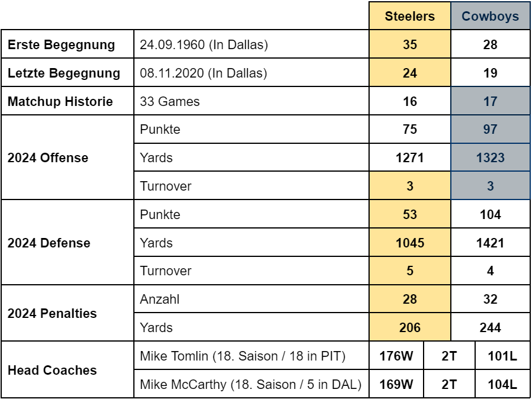Click the 33 Games cell

251,101
